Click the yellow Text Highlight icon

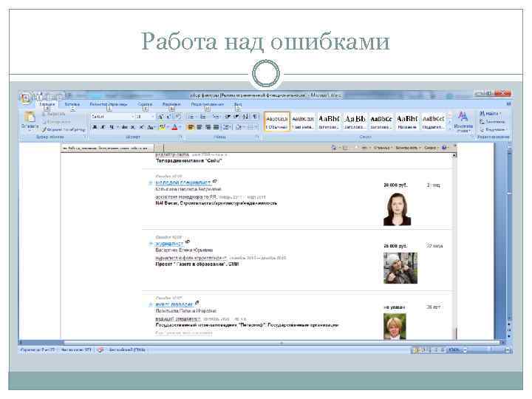click(x=162, y=127)
